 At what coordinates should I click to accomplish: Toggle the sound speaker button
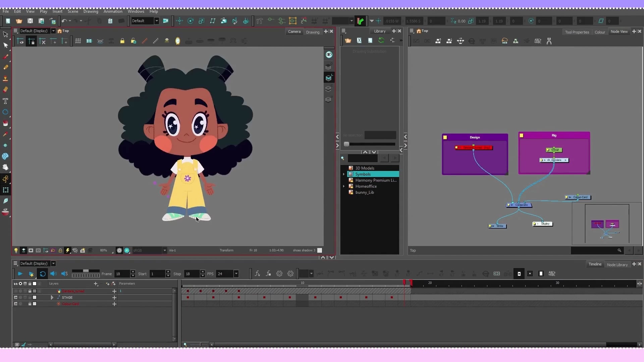point(53,274)
